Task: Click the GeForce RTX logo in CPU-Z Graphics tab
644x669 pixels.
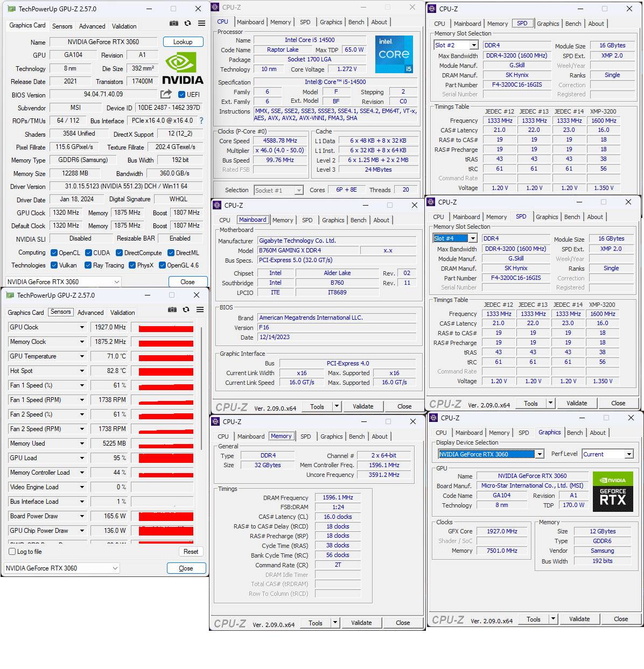Action: click(613, 491)
